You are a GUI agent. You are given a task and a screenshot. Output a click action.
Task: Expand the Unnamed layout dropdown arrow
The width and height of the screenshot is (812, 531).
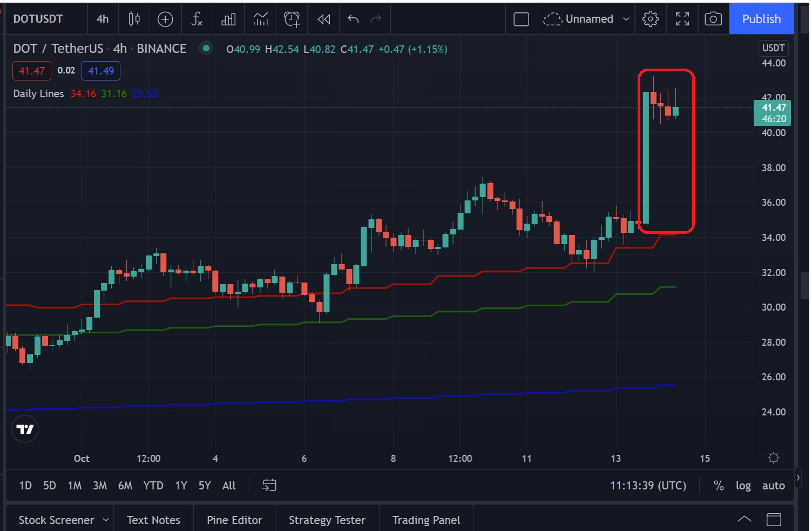[626, 19]
